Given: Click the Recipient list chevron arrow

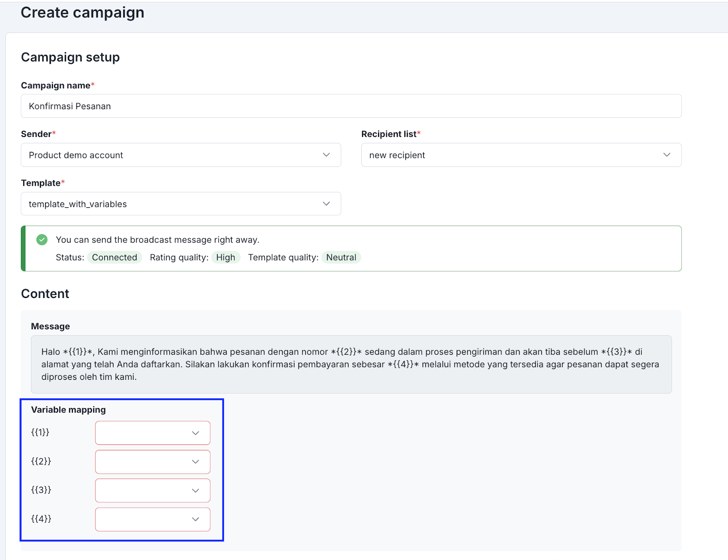Looking at the screenshot, I should [x=667, y=155].
